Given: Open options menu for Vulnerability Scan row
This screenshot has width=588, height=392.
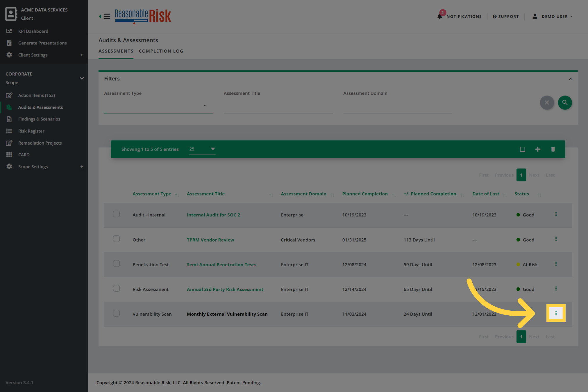Looking at the screenshot, I should click(x=556, y=313).
